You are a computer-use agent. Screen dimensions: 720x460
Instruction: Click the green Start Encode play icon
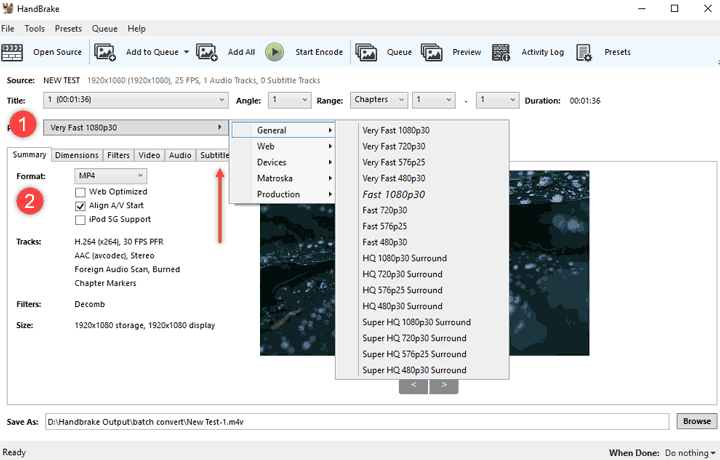point(275,52)
